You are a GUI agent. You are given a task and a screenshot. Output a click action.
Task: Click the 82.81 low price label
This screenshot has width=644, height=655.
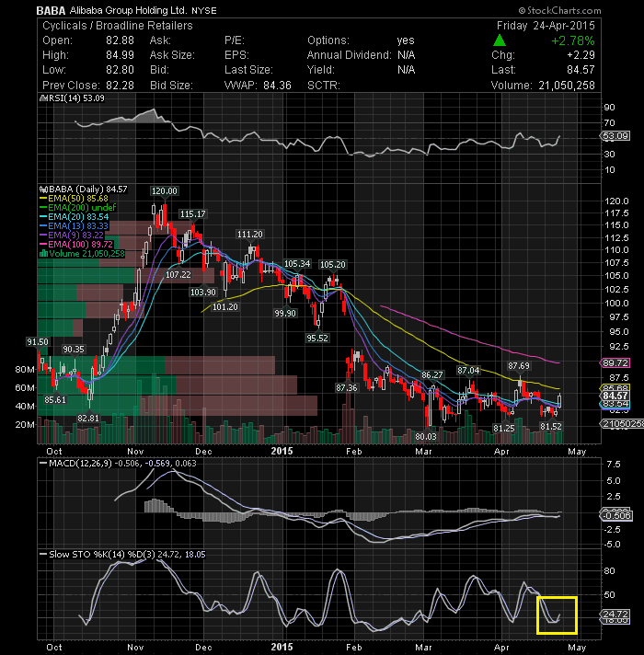coord(88,419)
